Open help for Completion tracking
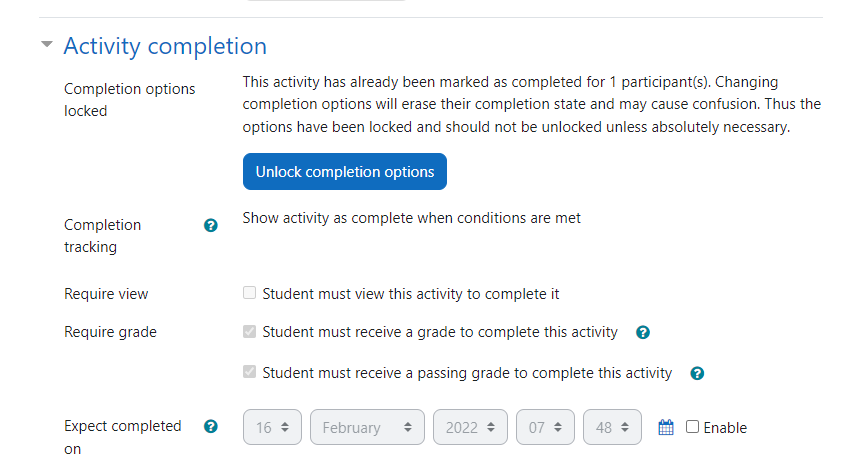This screenshot has height=474, width=858. (x=211, y=226)
